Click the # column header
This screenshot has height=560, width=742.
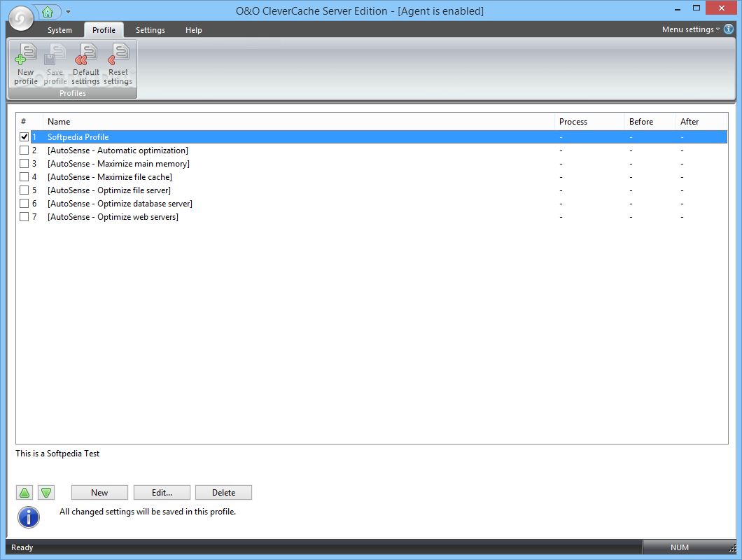pyautogui.click(x=29, y=122)
